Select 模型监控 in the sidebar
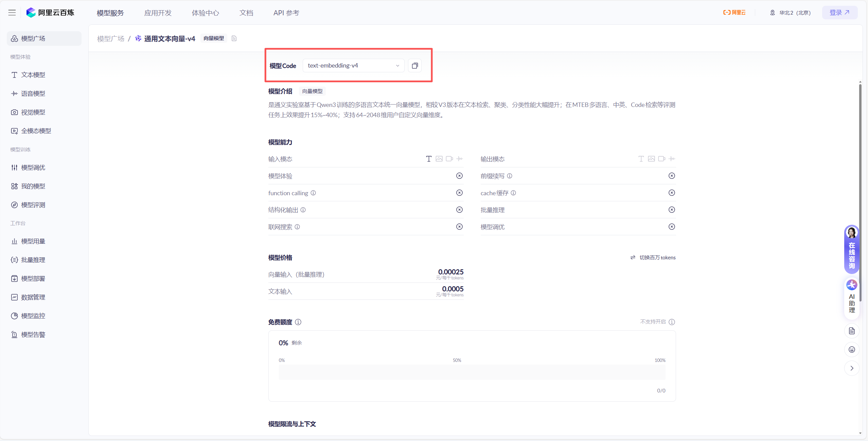The image size is (868, 441). click(33, 316)
